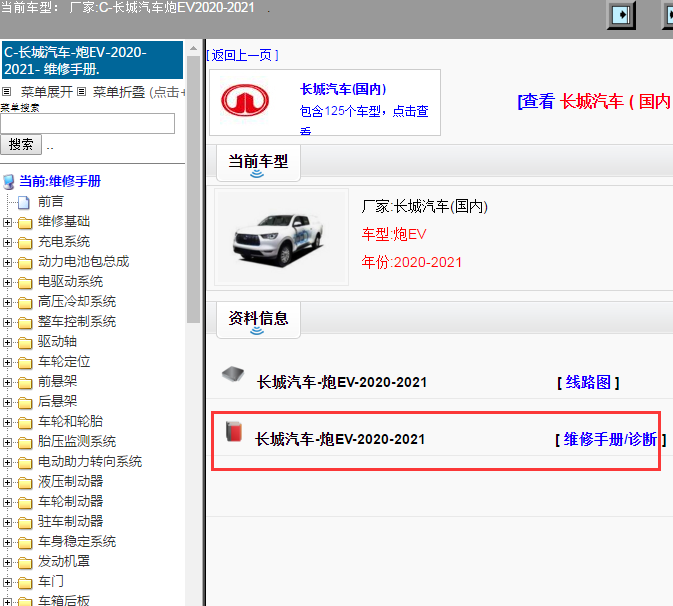673x606 pixels.
Task: Expand the 动力电池包总成 tree node
Action: (x=7, y=262)
